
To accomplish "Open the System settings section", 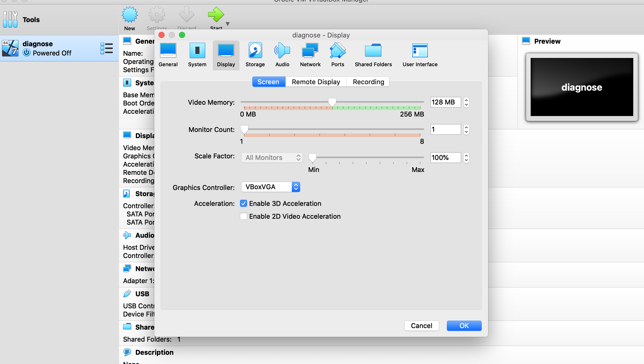I will pos(197,55).
